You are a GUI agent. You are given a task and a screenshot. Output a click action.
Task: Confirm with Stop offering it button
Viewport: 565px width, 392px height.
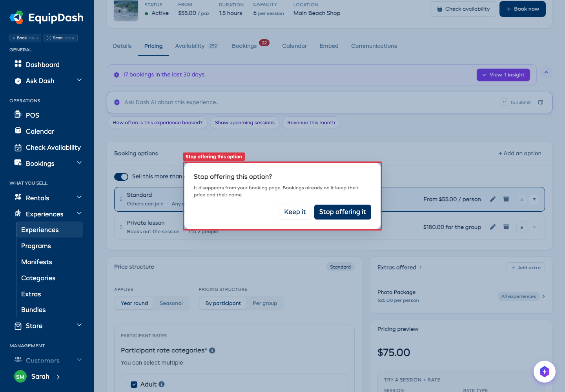(343, 212)
